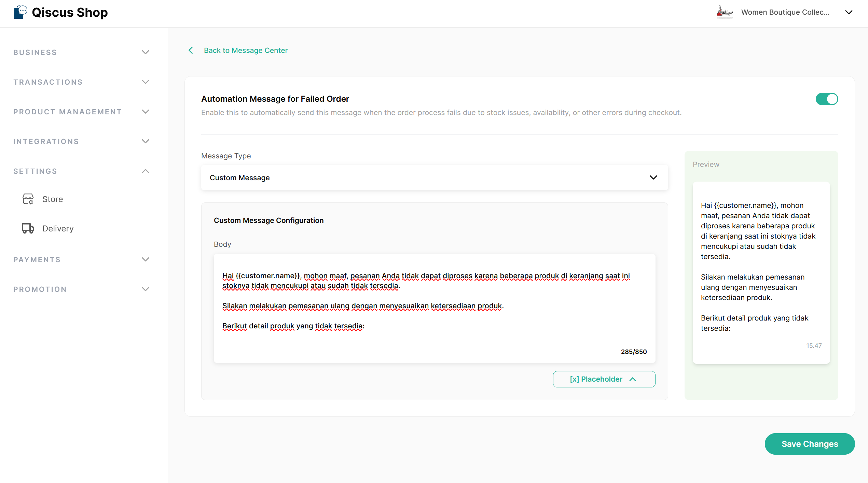This screenshot has height=483, width=868.
Task: Click the Message Type dropdown arrow
Action: pos(653,177)
